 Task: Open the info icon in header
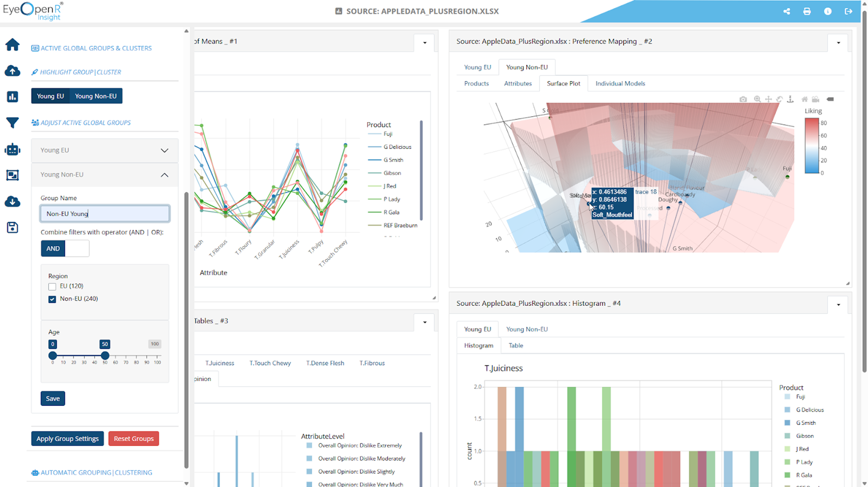pyautogui.click(x=828, y=11)
